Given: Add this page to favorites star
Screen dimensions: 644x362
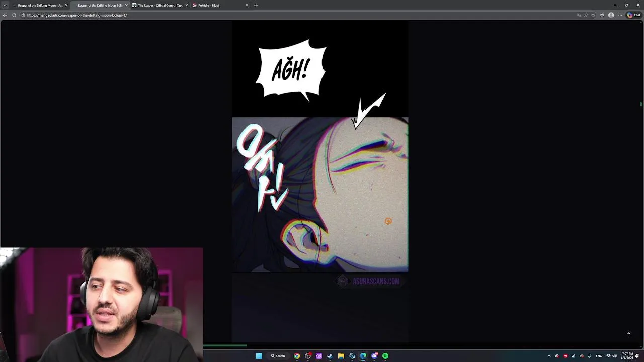Looking at the screenshot, I should coord(593,15).
